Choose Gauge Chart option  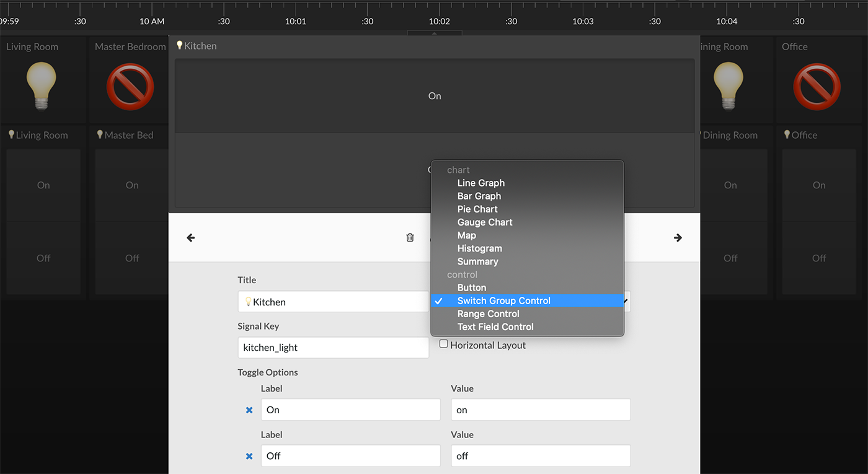point(528,222)
